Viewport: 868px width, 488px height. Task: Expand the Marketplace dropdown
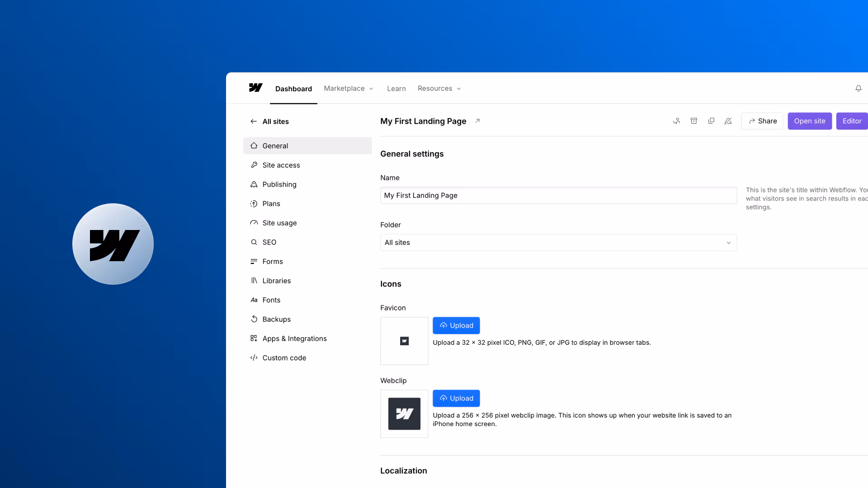click(x=349, y=89)
